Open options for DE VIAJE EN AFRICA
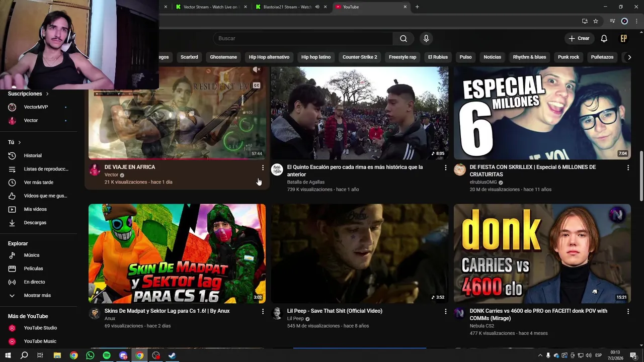The width and height of the screenshot is (644, 362). click(263, 167)
